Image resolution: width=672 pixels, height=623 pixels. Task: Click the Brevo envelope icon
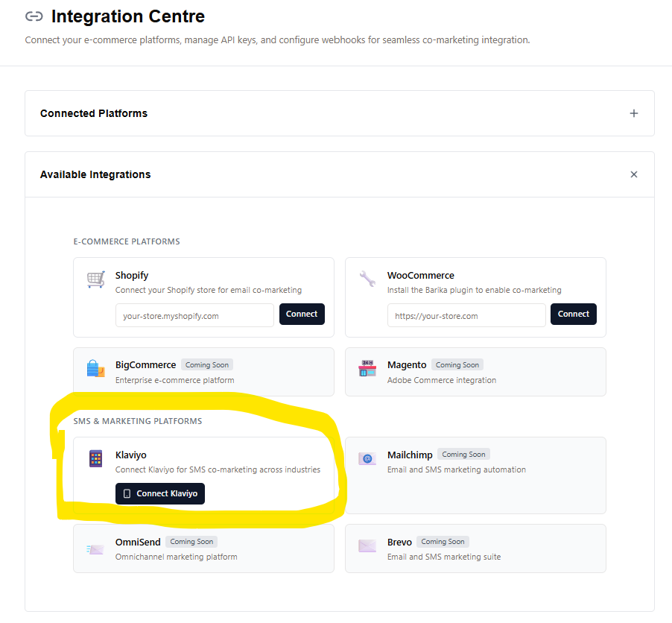click(367, 545)
